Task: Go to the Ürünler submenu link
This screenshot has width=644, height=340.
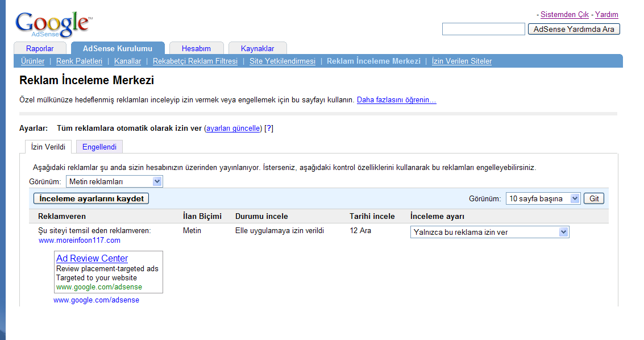Action: (32, 61)
